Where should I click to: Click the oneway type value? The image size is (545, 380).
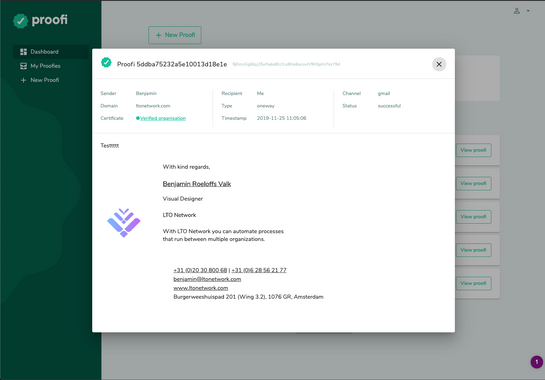tap(266, 106)
